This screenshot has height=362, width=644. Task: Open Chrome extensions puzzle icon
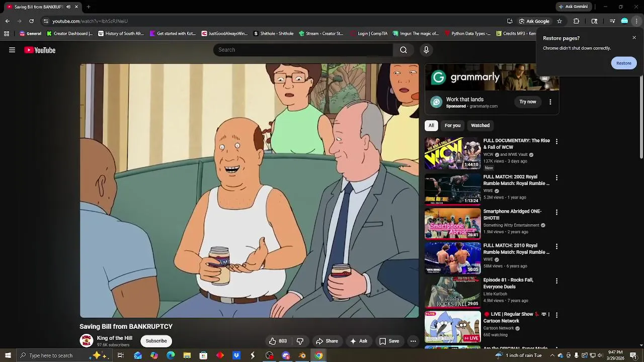(577, 21)
